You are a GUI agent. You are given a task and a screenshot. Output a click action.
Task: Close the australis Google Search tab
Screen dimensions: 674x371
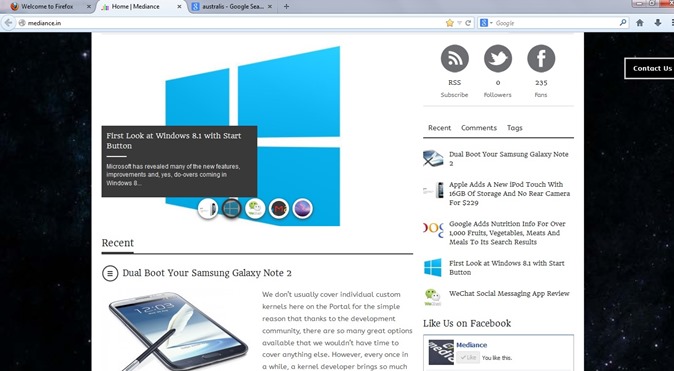coord(270,6)
